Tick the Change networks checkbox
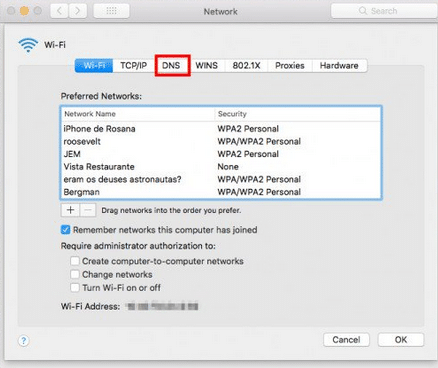438x368 pixels. point(75,274)
